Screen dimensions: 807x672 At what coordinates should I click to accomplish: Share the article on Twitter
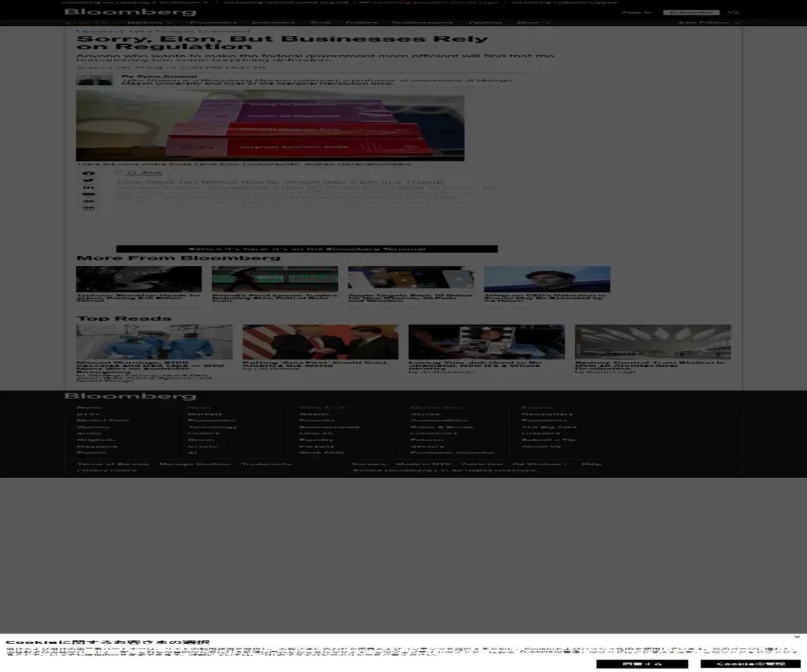[x=89, y=180]
